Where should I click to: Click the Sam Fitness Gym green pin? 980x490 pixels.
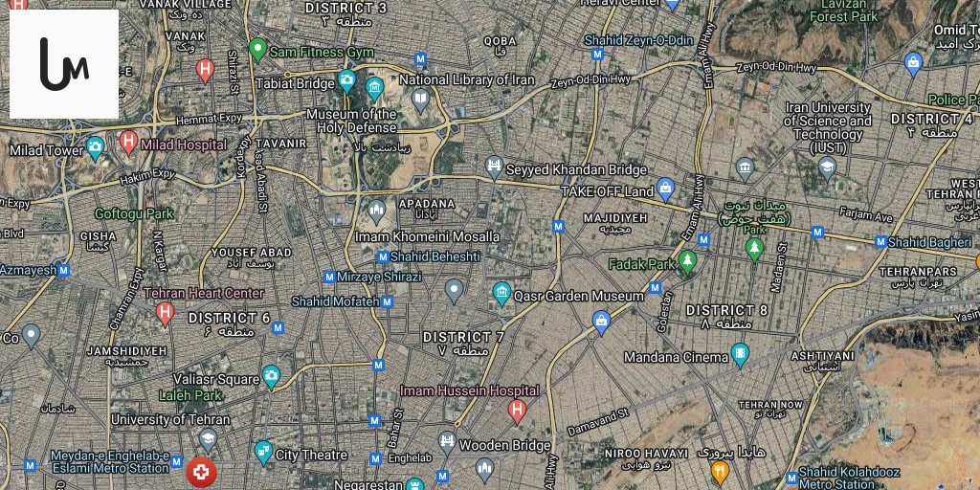tap(257, 49)
